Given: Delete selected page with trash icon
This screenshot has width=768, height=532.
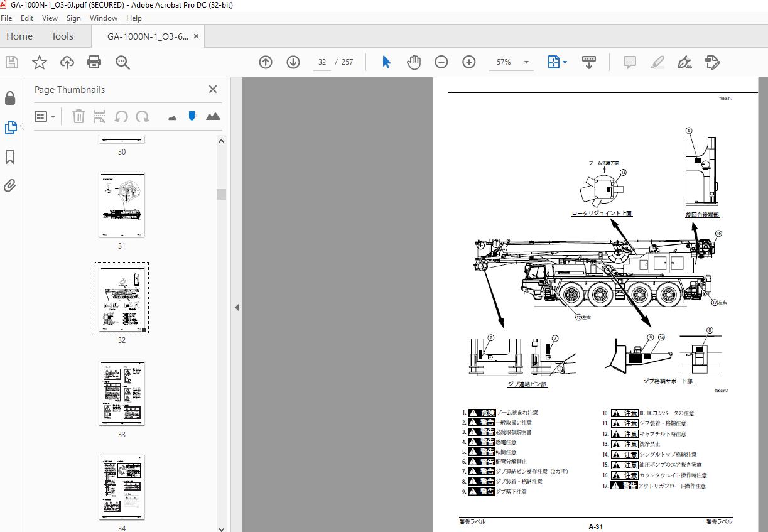Looking at the screenshot, I should (78, 116).
